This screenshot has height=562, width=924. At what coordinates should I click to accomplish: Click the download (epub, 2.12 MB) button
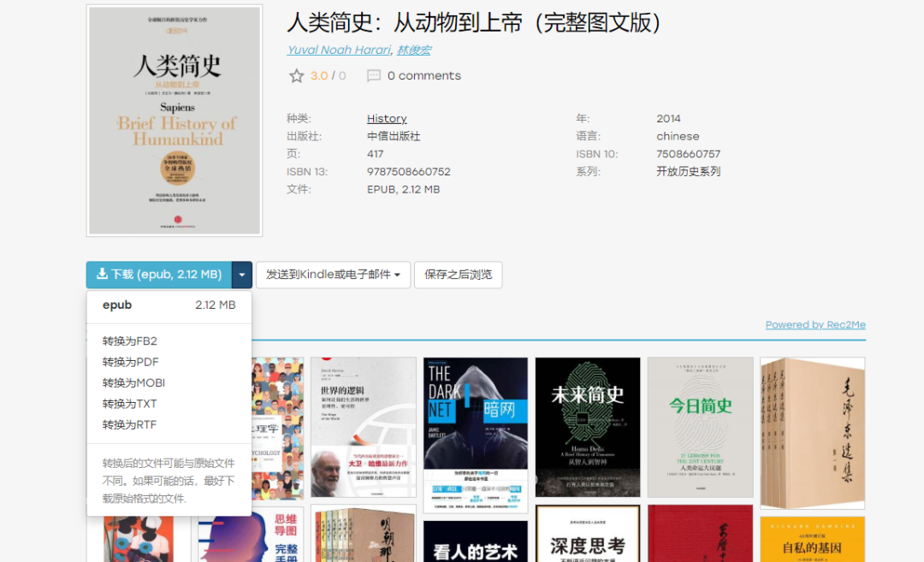(x=159, y=275)
